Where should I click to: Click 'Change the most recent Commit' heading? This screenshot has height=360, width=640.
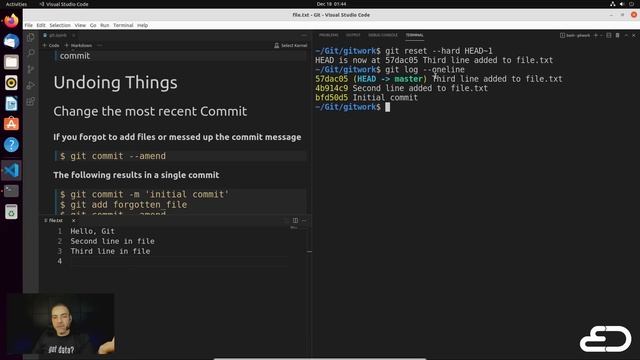click(150, 111)
